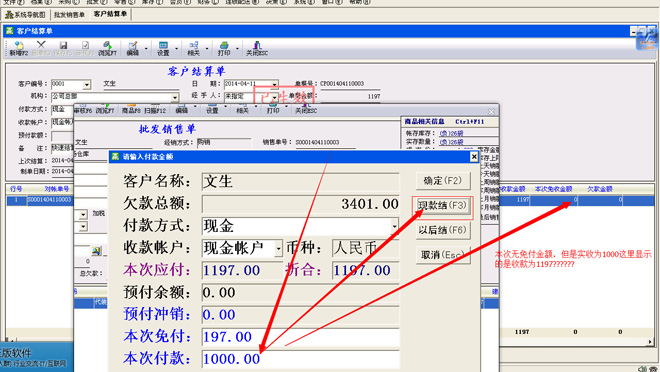660x372 pixels.
Task: Click 关闭ESC in the 批发销售单 window toolbar
Action: [x=306, y=110]
